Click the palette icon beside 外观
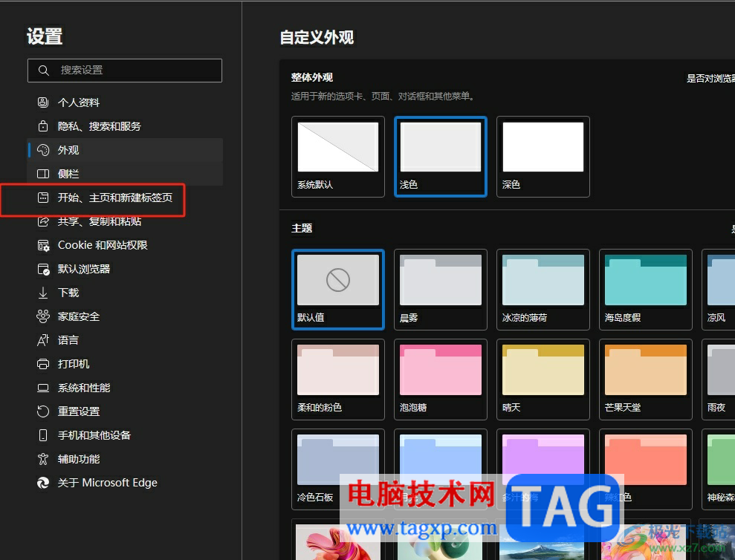The image size is (735, 560). [x=42, y=150]
